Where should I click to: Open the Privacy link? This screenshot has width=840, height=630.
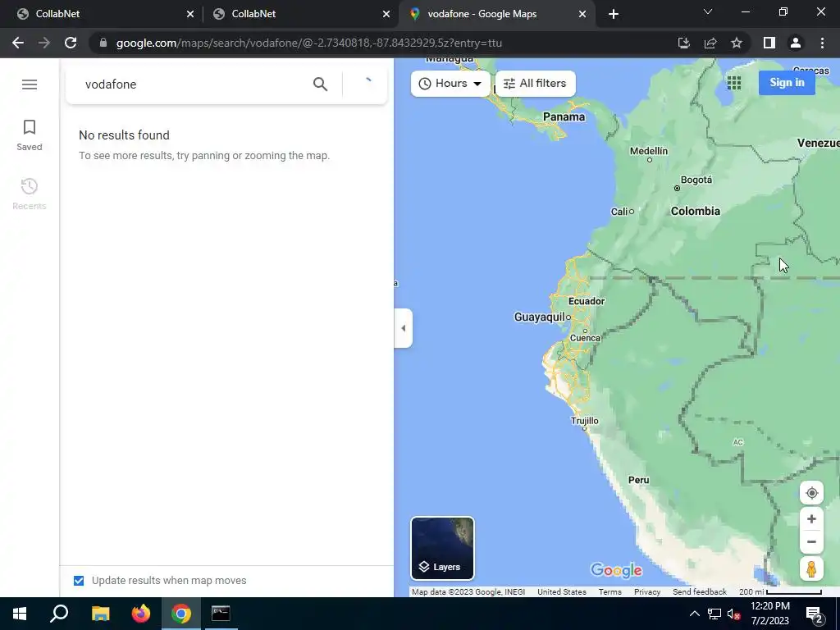647,592
